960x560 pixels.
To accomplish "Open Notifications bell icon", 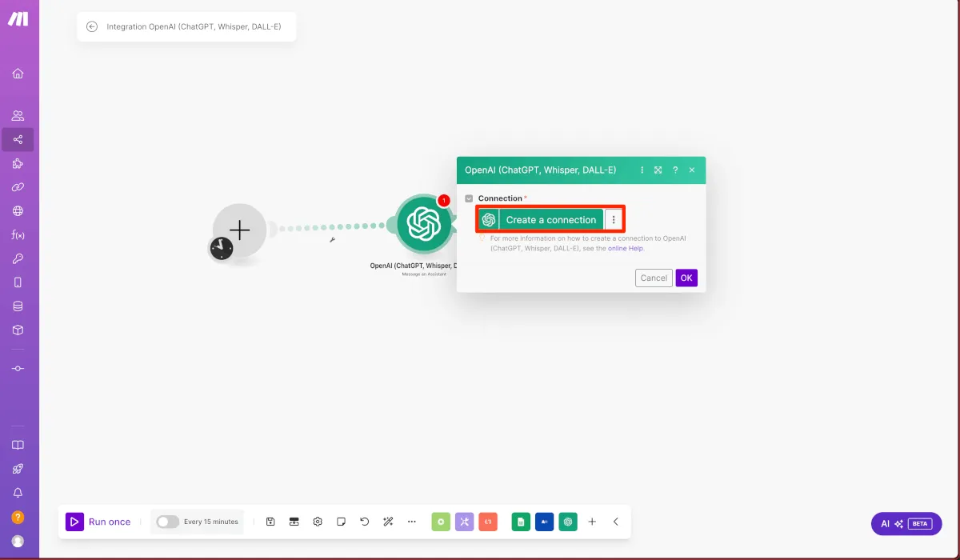I will click(x=18, y=493).
